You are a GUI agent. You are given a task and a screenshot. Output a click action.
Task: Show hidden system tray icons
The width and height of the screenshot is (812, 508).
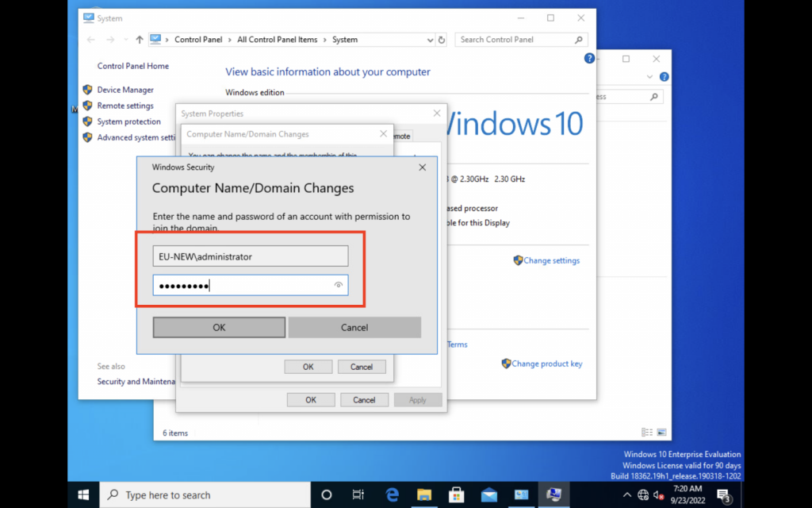tap(626, 495)
